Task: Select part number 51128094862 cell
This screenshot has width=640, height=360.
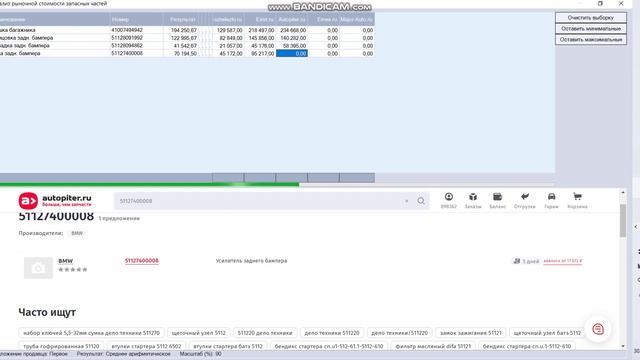Action: (x=136, y=46)
